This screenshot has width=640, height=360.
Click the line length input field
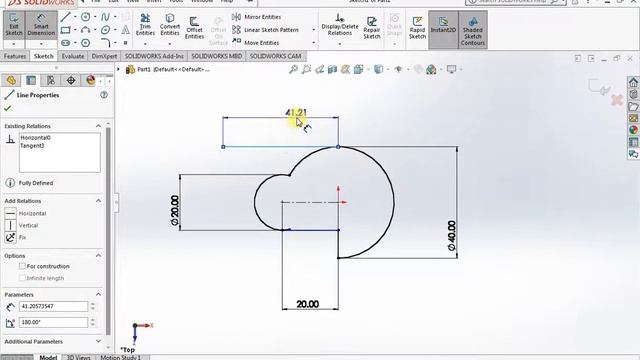[53, 306]
